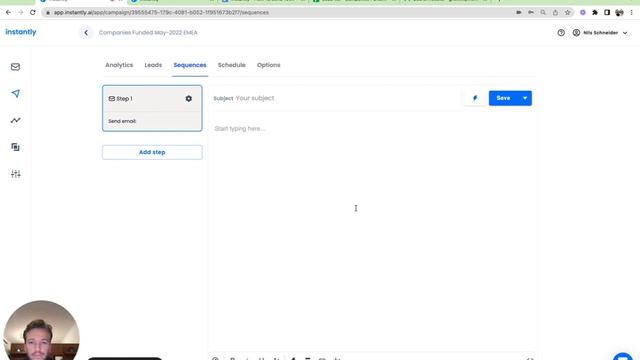
Task: Click the user avatar icon
Action: 576,33
